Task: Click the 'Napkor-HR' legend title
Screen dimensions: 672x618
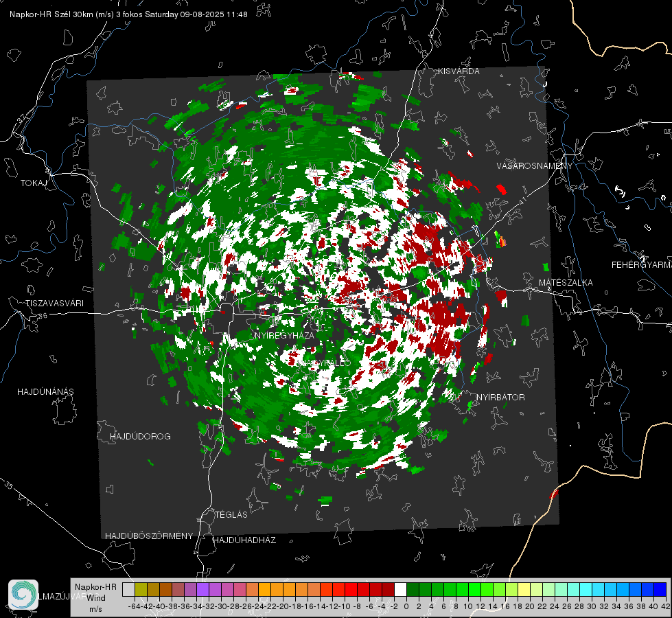Action: click(x=95, y=587)
